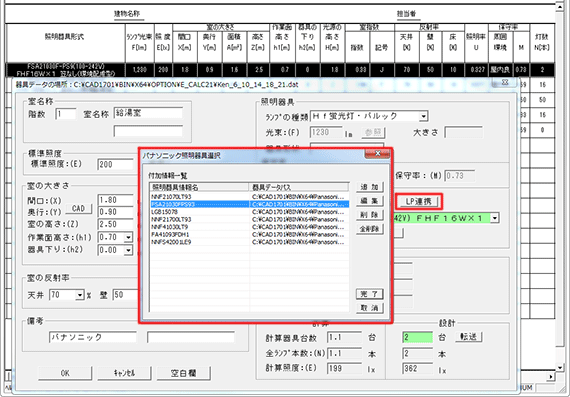Click the 空白欄 button

pyautogui.click(x=184, y=373)
